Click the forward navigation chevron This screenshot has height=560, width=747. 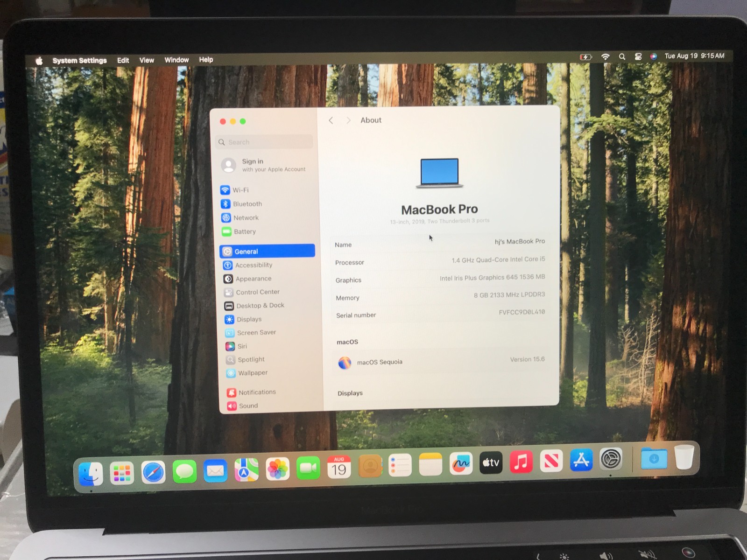(348, 120)
